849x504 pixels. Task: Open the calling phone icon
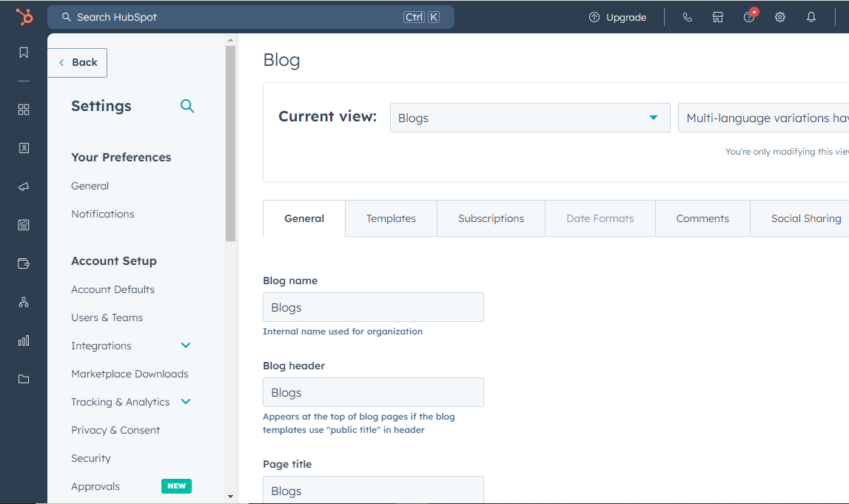point(687,17)
